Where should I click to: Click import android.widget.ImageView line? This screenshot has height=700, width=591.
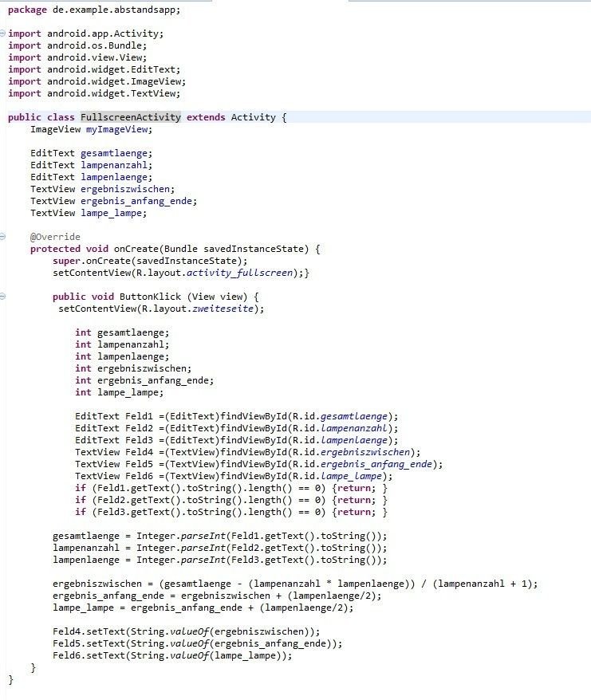click(97, 81)
